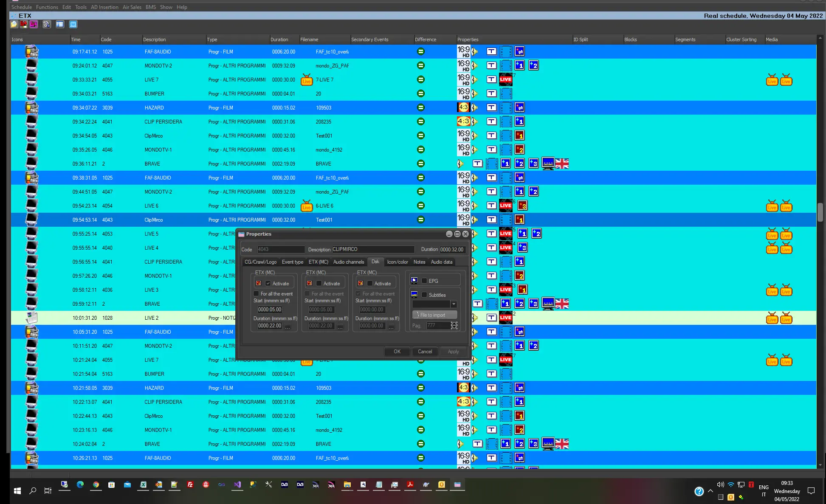Open the AD Insertion menu

[x=104, y=7]
